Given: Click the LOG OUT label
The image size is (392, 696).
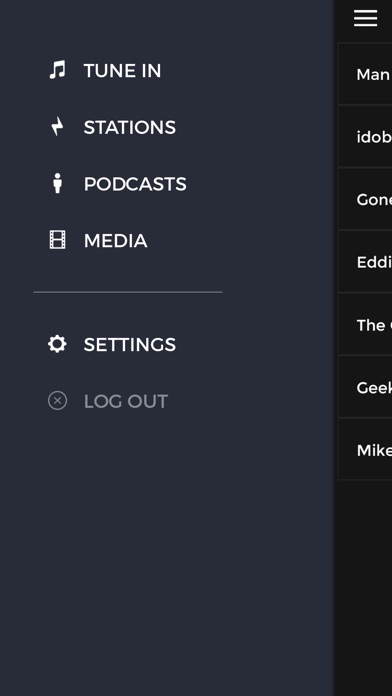Looking at the screenshot, I should 126,401.
